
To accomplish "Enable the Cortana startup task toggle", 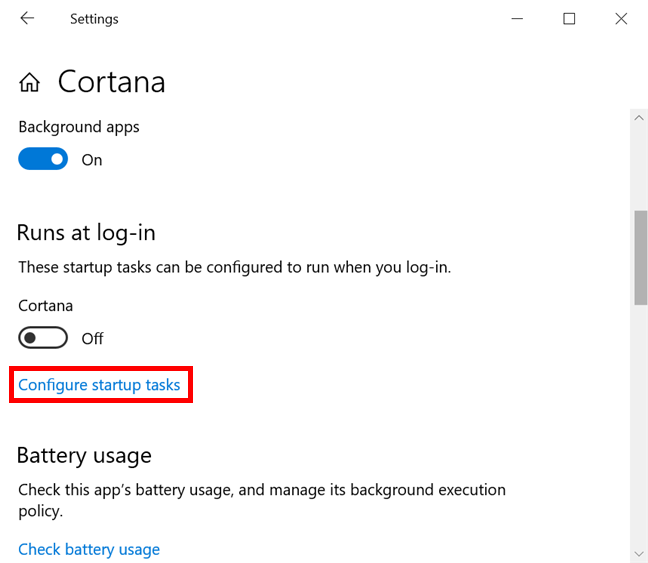I will pos(43,338).
